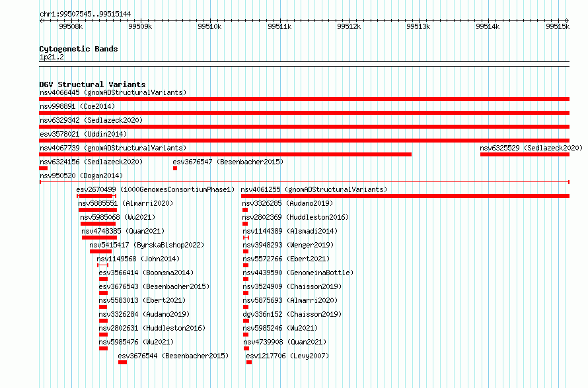Click the chr1:99507545..99515144 region label
588x388 pixels.
(85, 14)
